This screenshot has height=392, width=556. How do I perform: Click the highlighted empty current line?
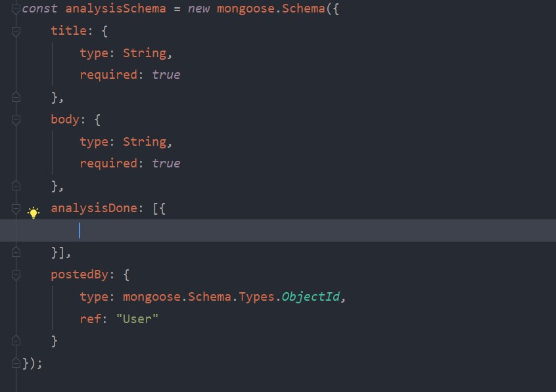click(x=278, y=230)
